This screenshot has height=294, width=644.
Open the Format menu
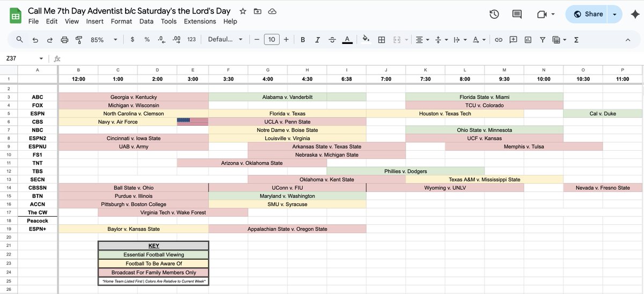click(121, 21)
